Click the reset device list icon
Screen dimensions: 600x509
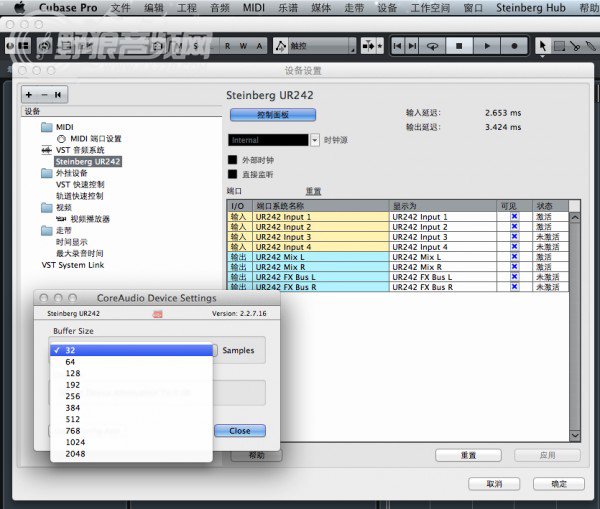[58, 95]
